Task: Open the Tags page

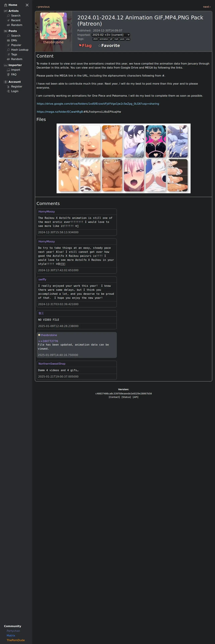Action: click(x=14, y=55)
